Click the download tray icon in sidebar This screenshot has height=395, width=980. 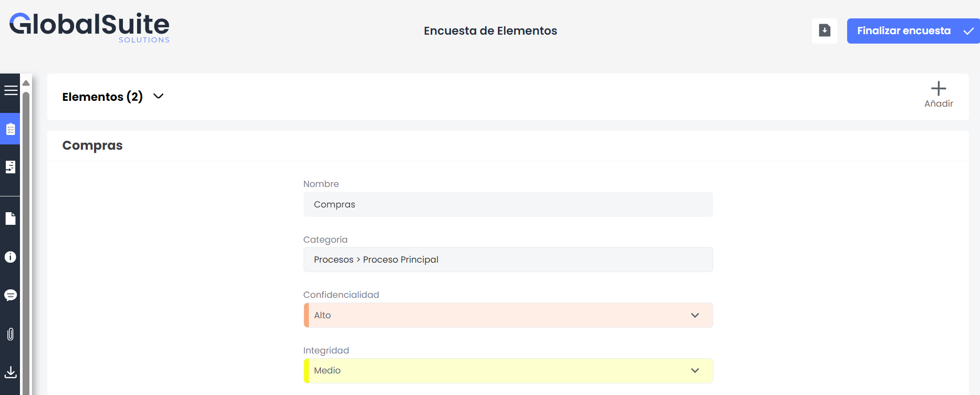pyautogui.click(x=11, y=372)
